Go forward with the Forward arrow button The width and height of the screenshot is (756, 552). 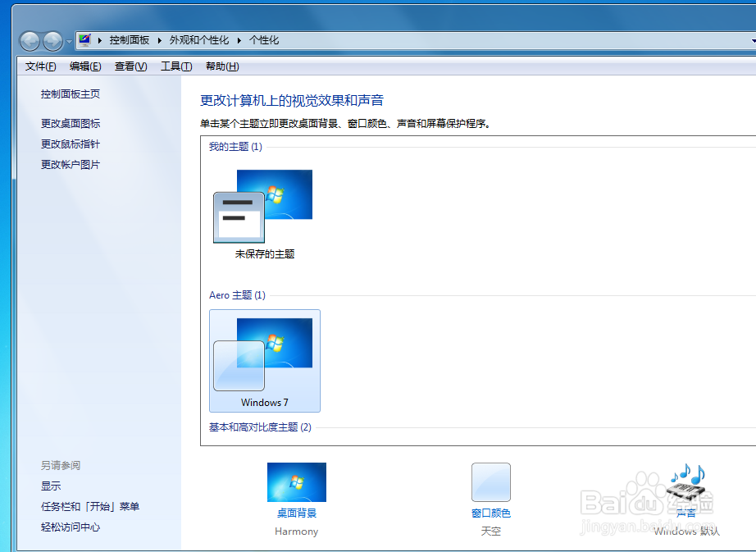[52, 41]
